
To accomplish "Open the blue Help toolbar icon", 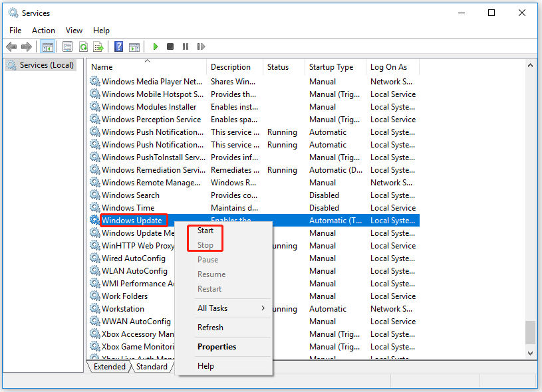I will click(x=118, y=47).
